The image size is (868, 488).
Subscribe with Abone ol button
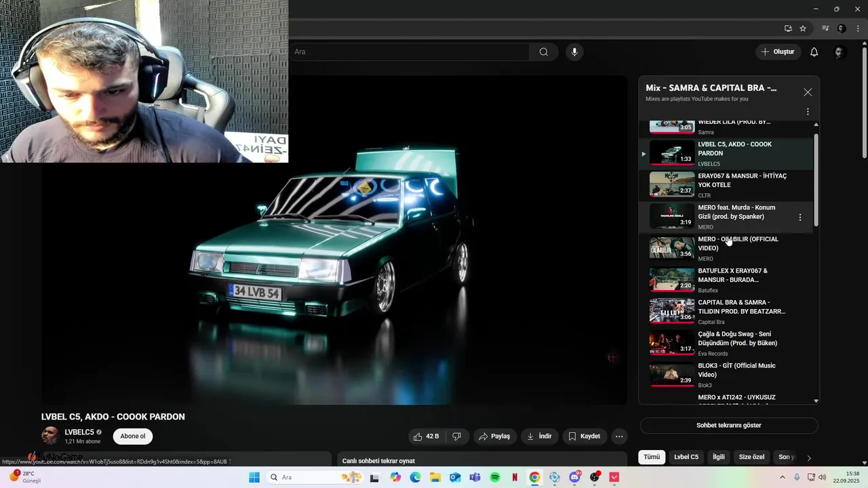133,436
